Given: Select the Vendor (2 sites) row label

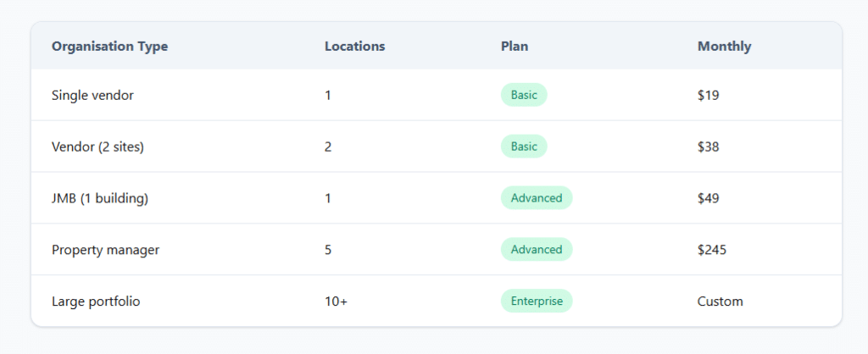Looking at the screenshot, I should click(x=97, y=147).
